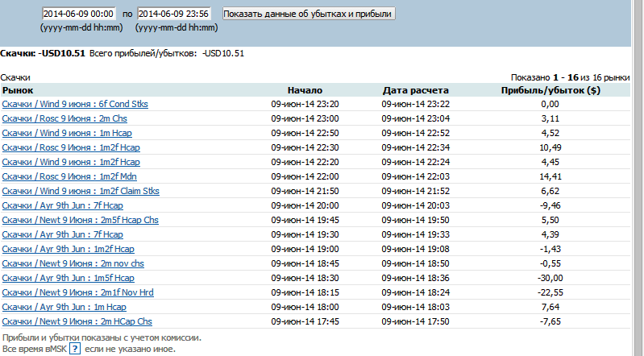644x356 pixels.
Task: Open Скачки / Rosc 9 Июня : 1m2f Hcap
Action: (x=71, y=147)
